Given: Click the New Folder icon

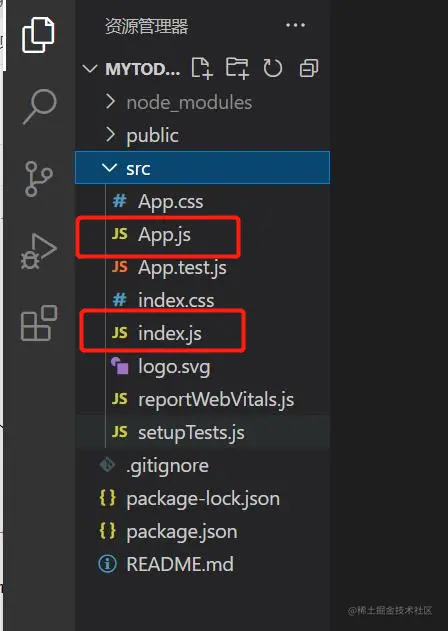Looking at the screenshot, I should pos(237,68).
